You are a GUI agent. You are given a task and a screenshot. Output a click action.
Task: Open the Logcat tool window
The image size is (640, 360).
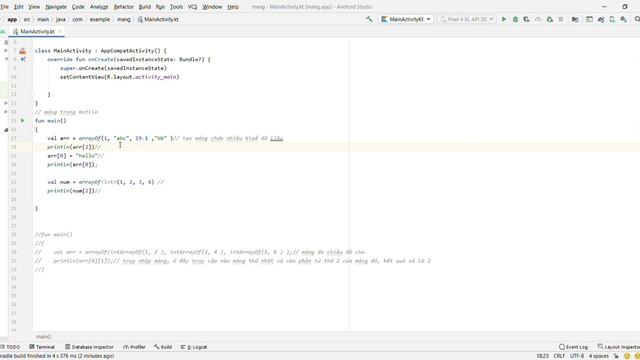click(x=194, y=347)
